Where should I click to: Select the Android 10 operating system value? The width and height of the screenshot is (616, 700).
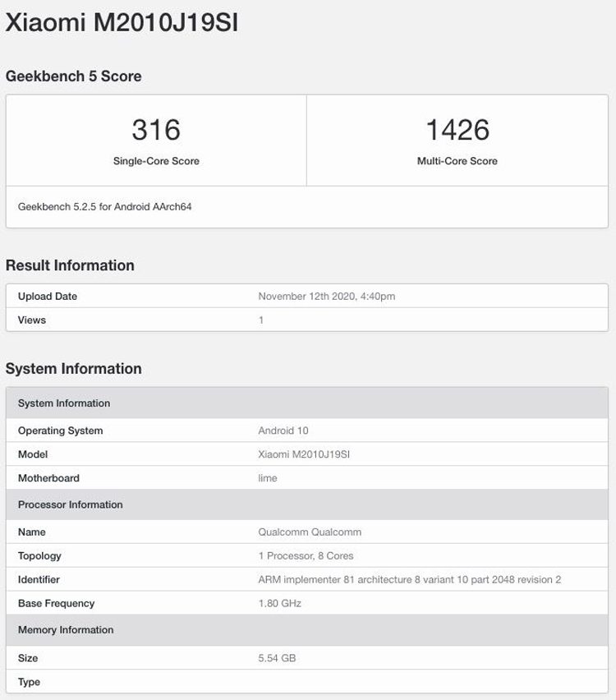(283, 431)
